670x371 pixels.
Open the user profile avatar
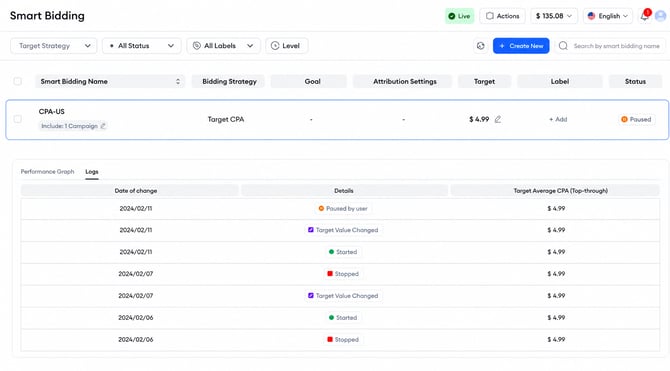point(661,16)
